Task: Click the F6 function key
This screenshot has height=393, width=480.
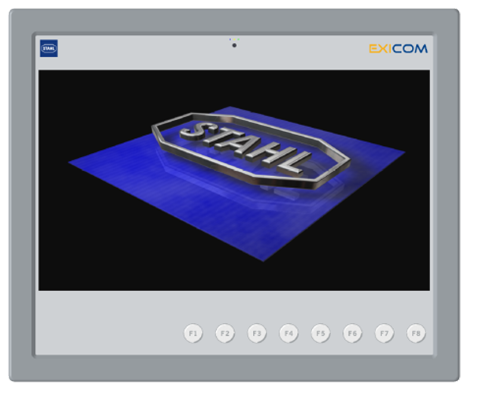Action: (x=352, y=333)
